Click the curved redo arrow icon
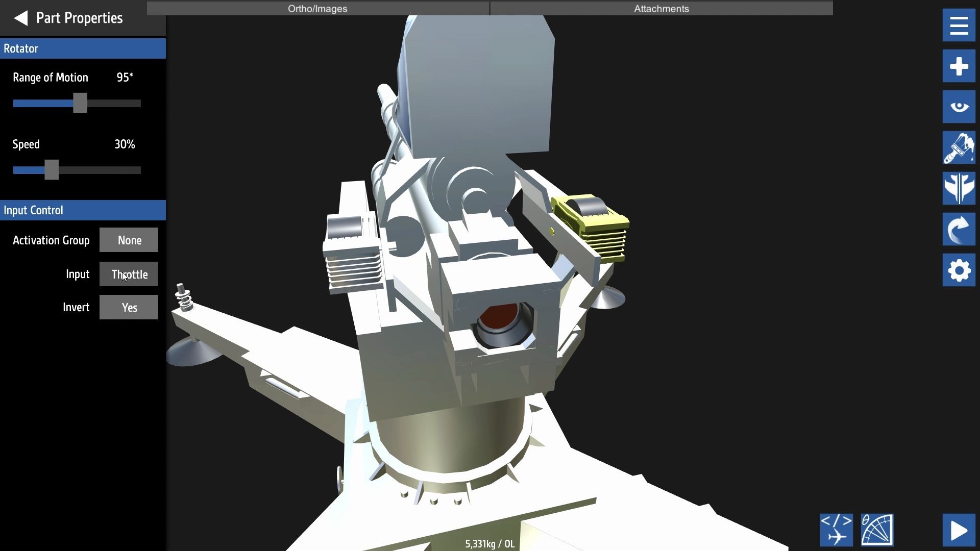The image size is (980, 551). [x=959, y=230]
